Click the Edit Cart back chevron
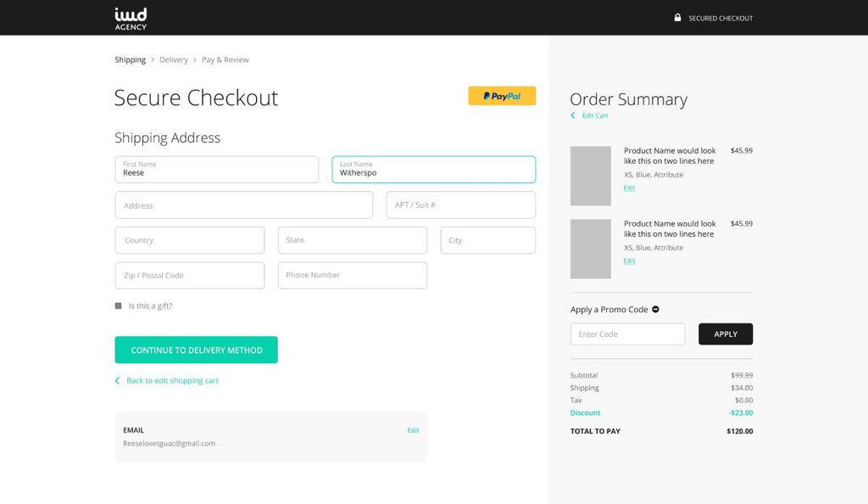 pos(573,115)
